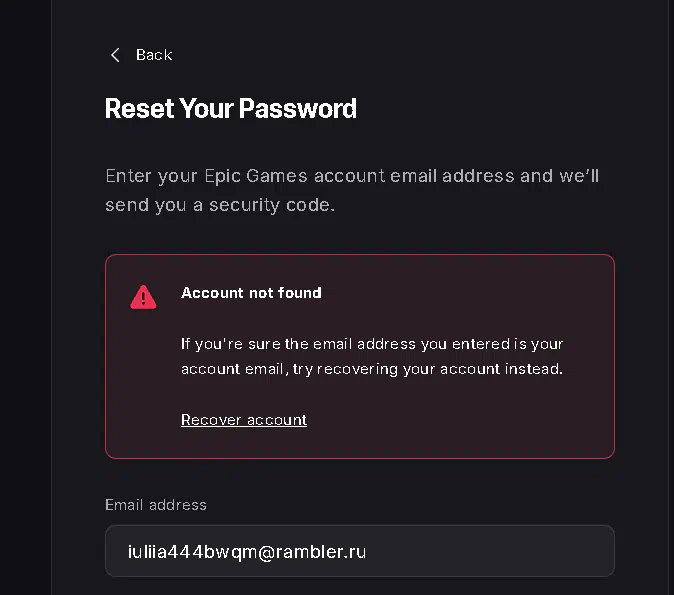Click the 'send you a security code' text
This screenshot has width=674, height=595.
[x=220, y=205]
